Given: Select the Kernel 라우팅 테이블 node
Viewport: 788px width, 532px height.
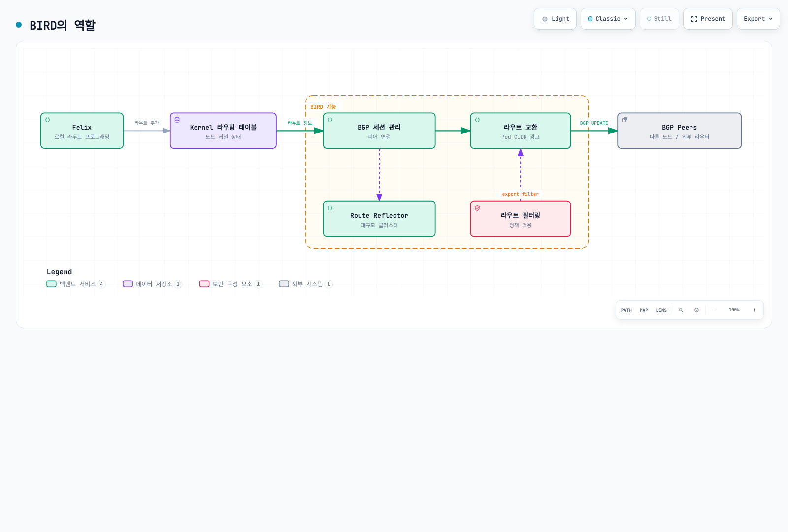Looking at the screenshot, I should pos(223,131).
